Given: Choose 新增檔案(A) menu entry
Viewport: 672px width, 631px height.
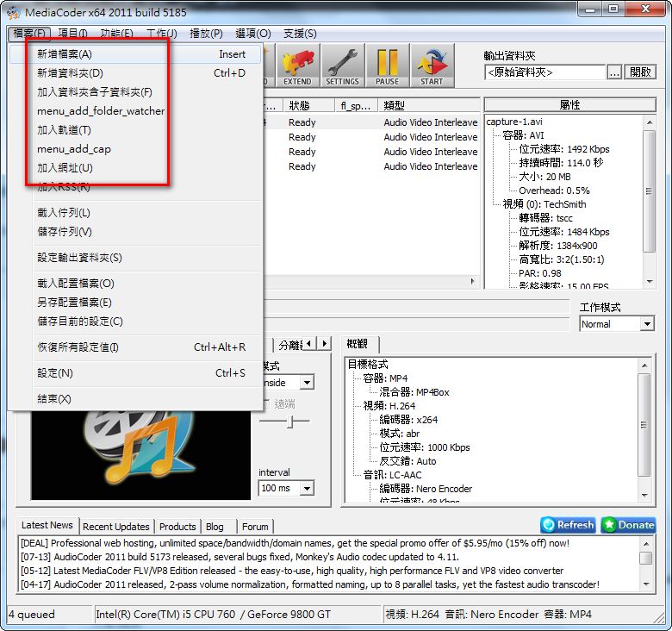Looking at the screenshot, I should point(135,54).
